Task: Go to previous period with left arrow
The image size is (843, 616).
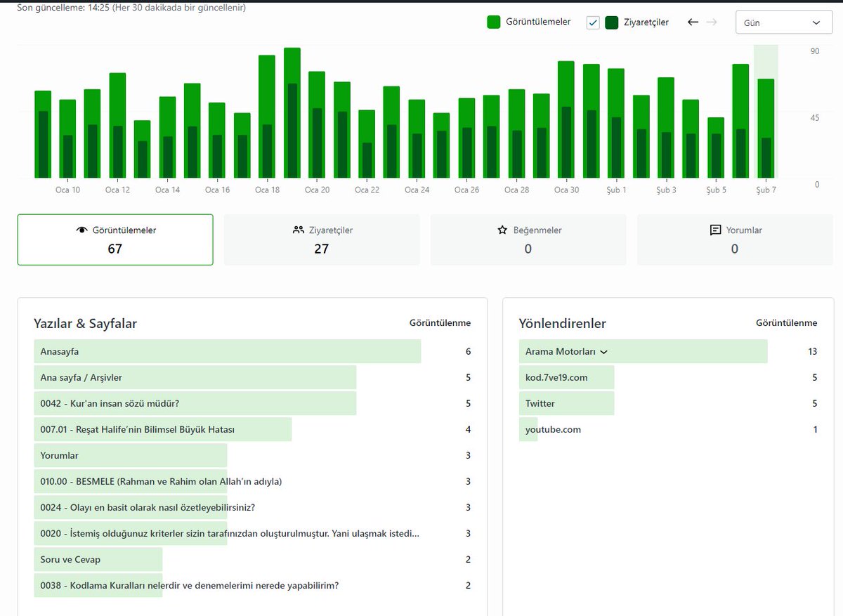Action: (x=693, y=22)
